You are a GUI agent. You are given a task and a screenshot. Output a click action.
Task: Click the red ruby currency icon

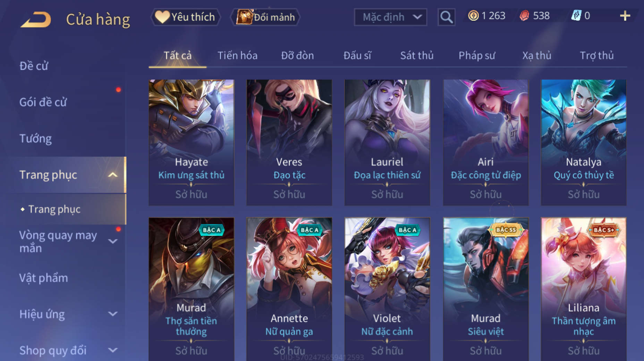(524, 16)
